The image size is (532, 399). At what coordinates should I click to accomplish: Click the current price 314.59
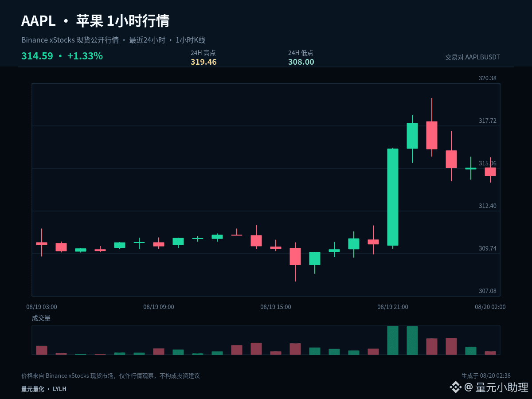pos(37,56)
